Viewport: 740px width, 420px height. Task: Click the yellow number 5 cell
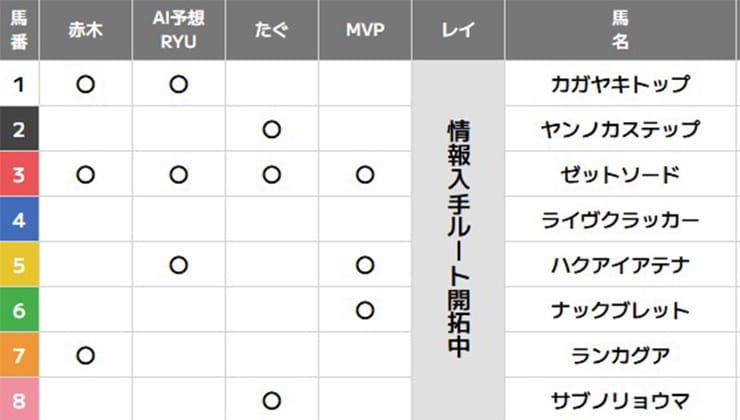(18, 265)
